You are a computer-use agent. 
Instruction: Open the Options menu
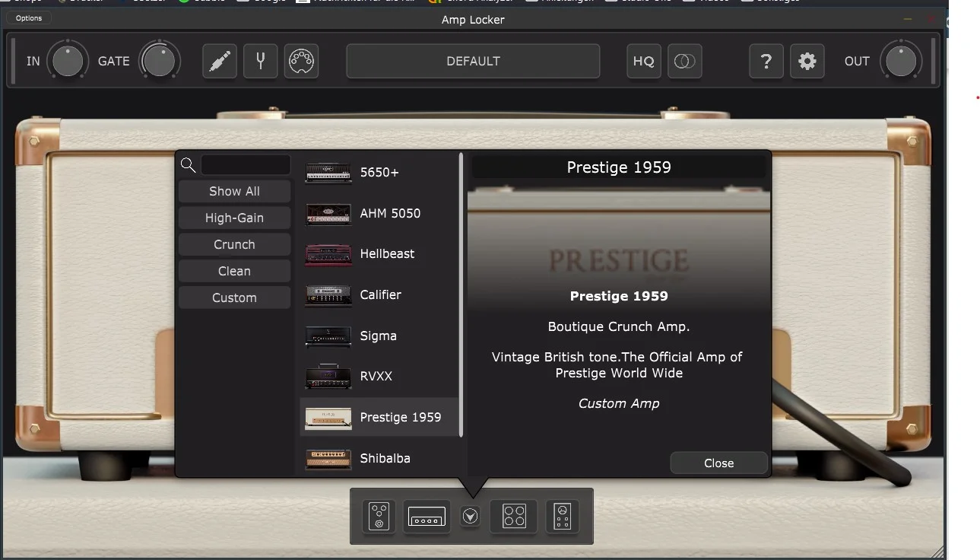(x=29, y=18)
